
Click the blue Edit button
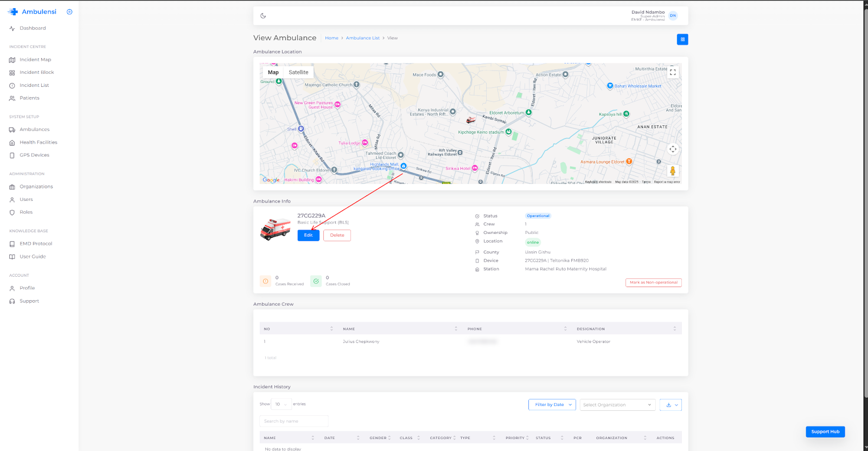[x=308, y=236]
